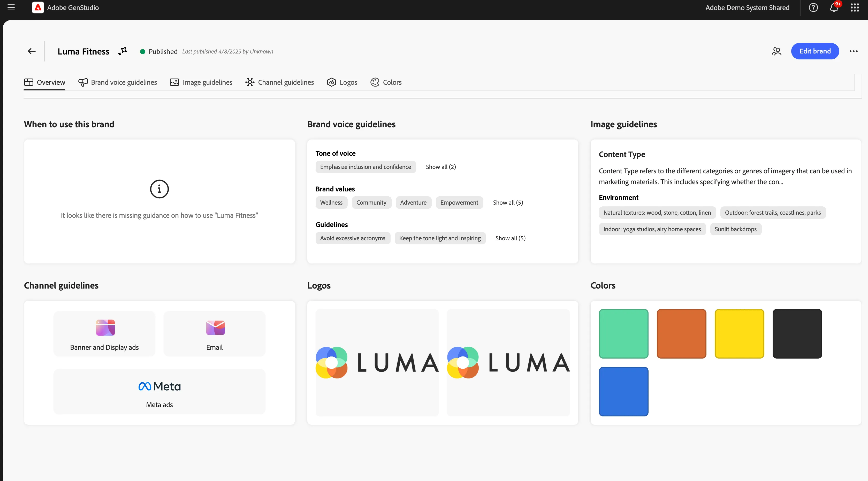The image size is (868, 481).
Task: Open the app switcher grid icon
Action: point(855,7)
